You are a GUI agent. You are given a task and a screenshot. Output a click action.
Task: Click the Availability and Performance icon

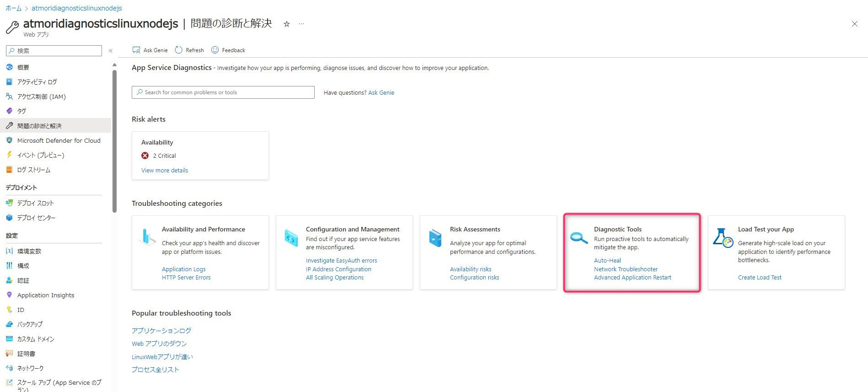146,237
